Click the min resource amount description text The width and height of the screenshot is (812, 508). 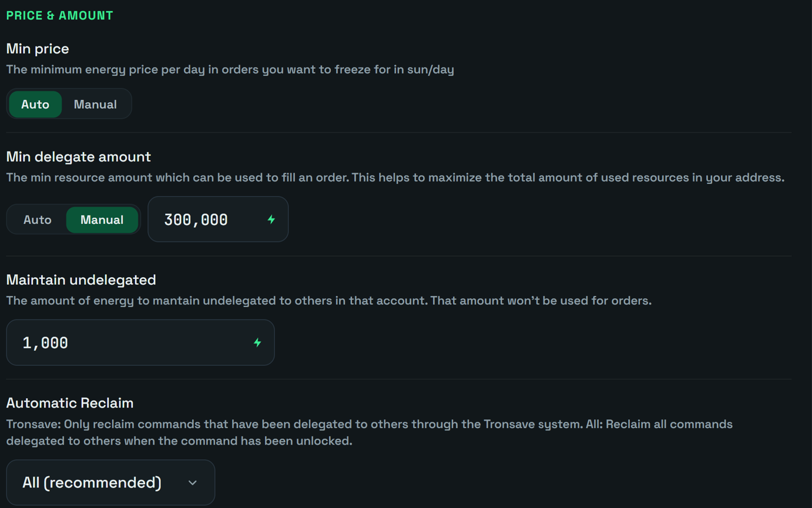(x=395, y=178)
